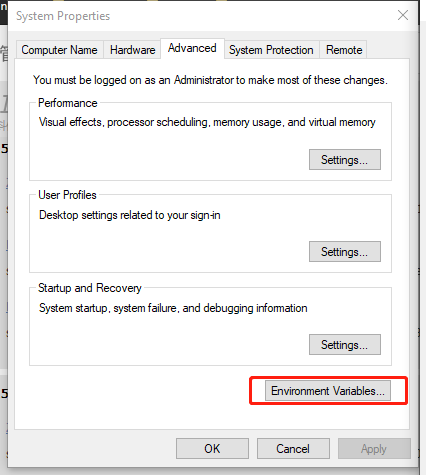The height and width of the screenshot is (475, 426).
Task: Go to the System Protection tab
Action: pyautogui.click(x=271, y=50)
